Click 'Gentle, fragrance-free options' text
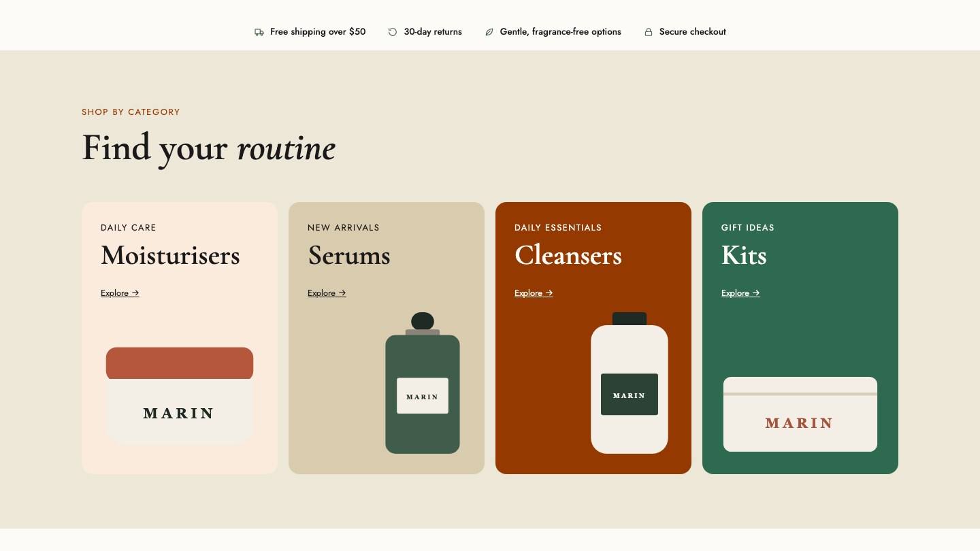 (x=561, y=32)
